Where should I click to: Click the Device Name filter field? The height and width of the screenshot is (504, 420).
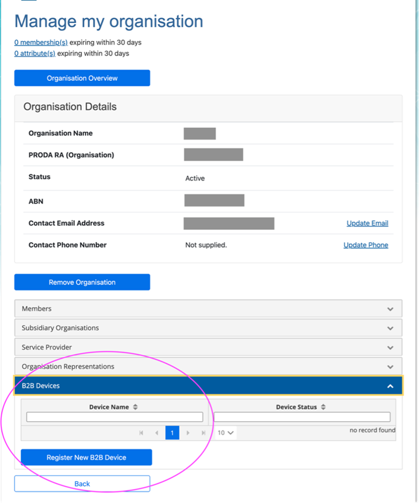(115, 417)
